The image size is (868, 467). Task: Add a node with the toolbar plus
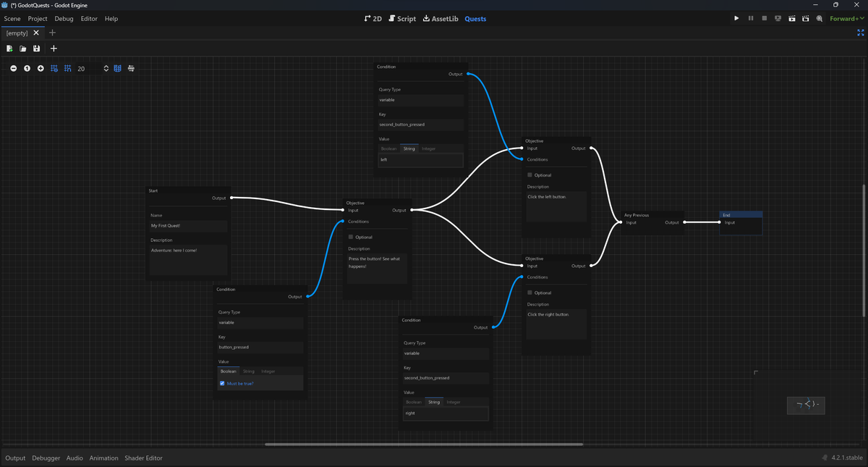tap(54, 49)
